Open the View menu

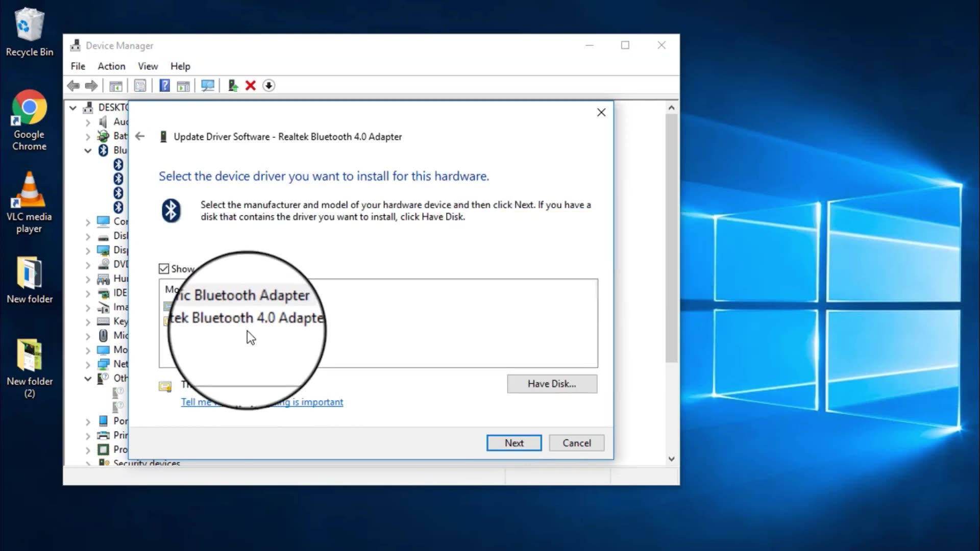148,66
